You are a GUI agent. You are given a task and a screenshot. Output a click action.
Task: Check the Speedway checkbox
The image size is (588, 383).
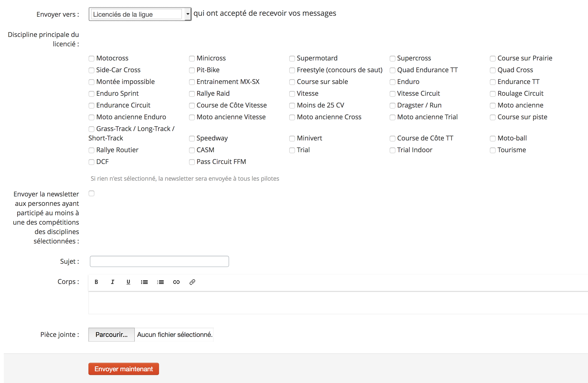[192, 139]
